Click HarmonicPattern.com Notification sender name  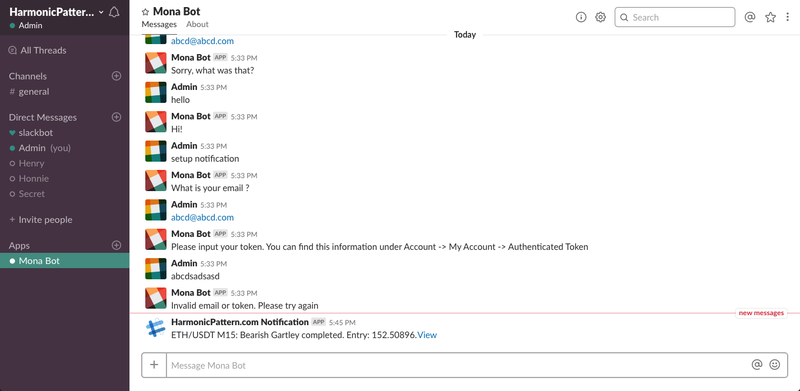[x=240, y=322]
